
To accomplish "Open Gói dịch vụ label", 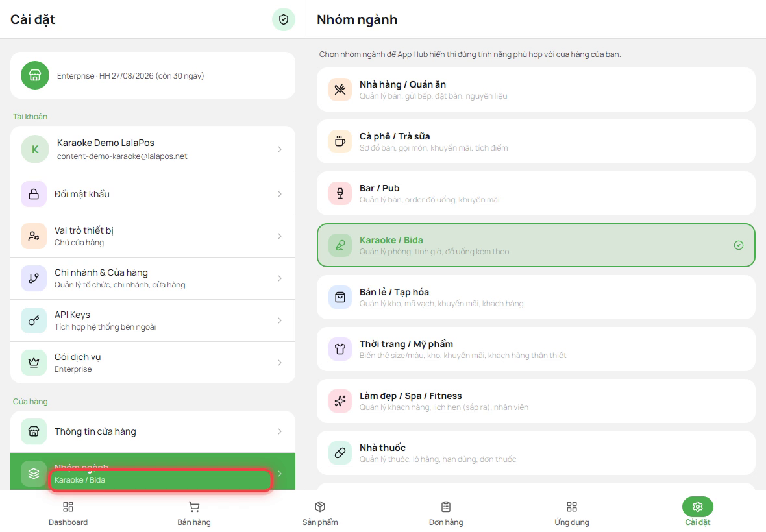I will 78,357.
